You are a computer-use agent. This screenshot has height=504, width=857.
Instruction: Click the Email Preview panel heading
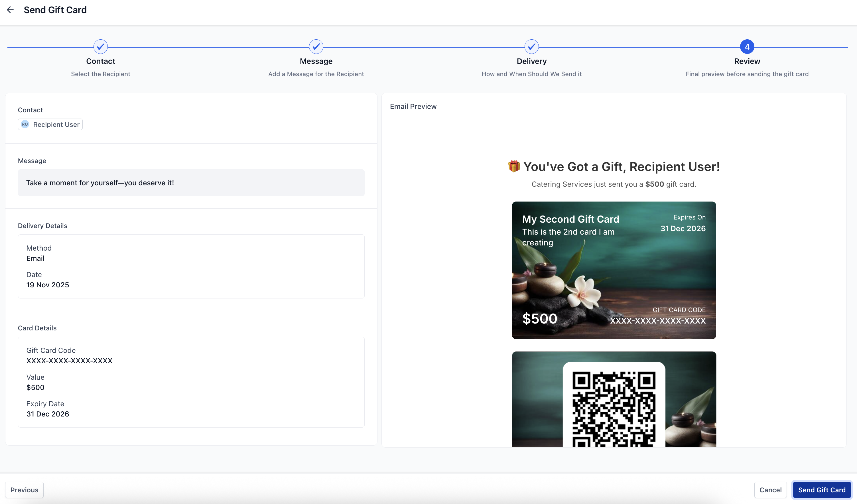pos(413,106)
